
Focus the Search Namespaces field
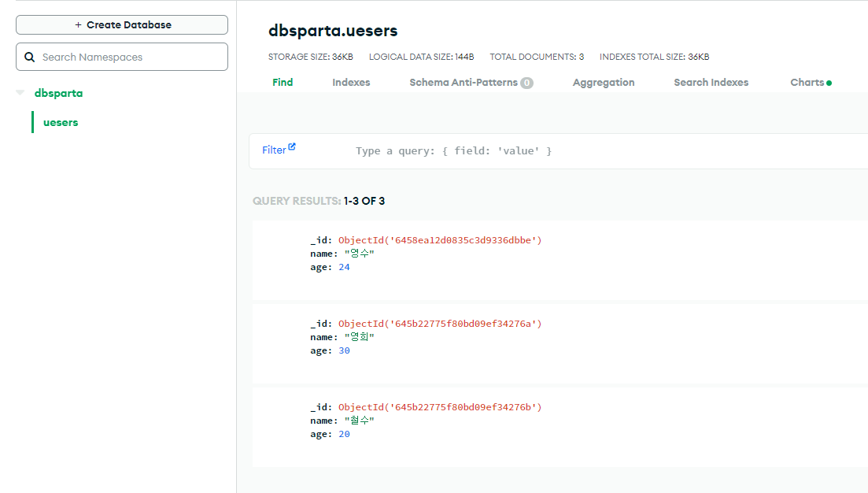(x=122, y=57)
